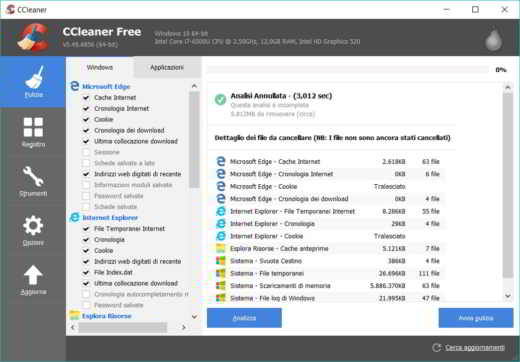Click Windows icon for Svuota Cestino result
This screenshot has height=362, width=520.
coord(220,261)
